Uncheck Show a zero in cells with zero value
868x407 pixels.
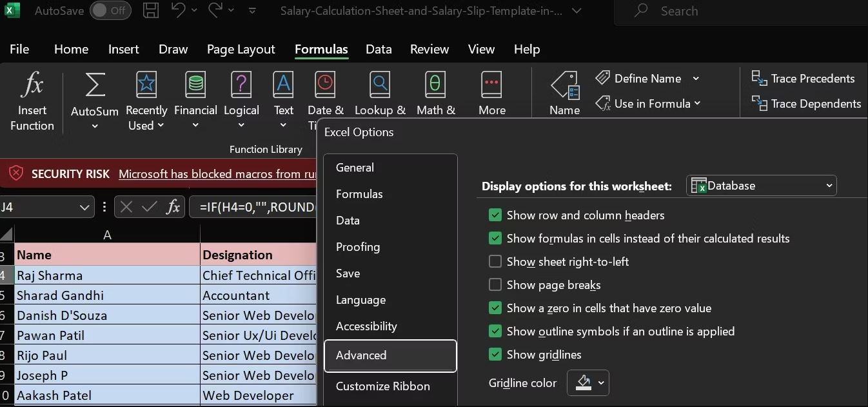pyautogui.click(x=495, y=308)
